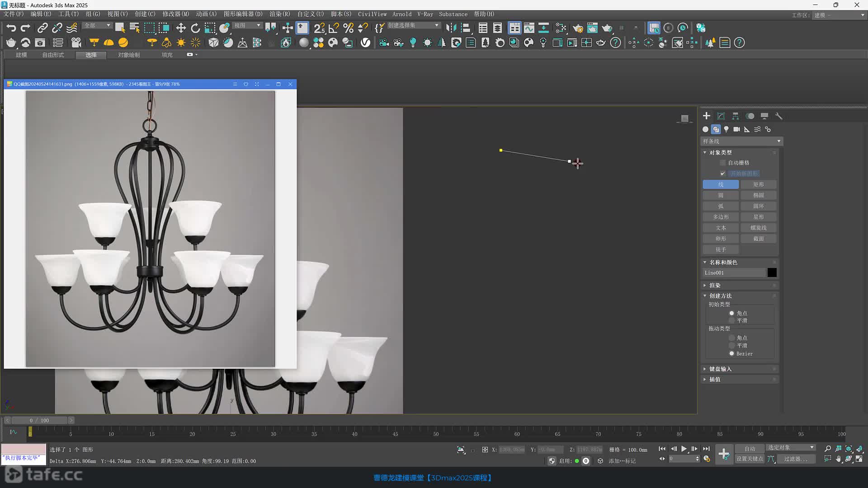868x488 pixels.
Task: Toggle the Auto Grid checkbox
Action: click(722, 163)
